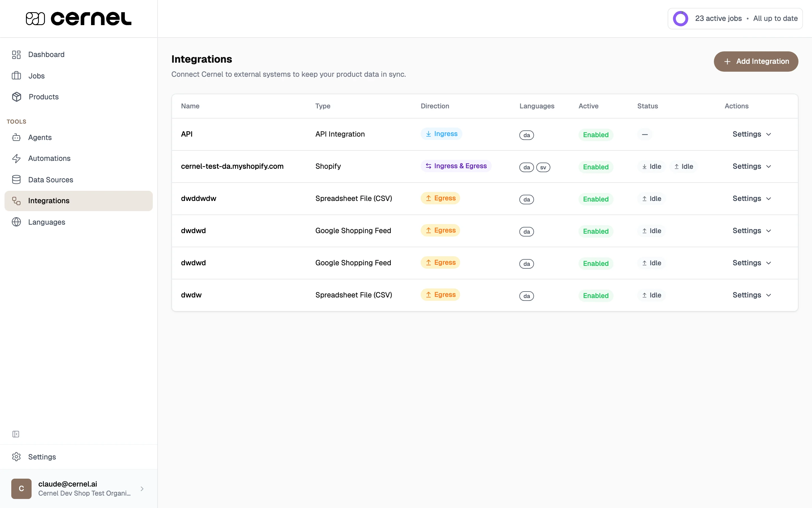This screenshot has height=508, width=812.
Task: Click Enabled badge for dwdw
Action: pos(595,296)
